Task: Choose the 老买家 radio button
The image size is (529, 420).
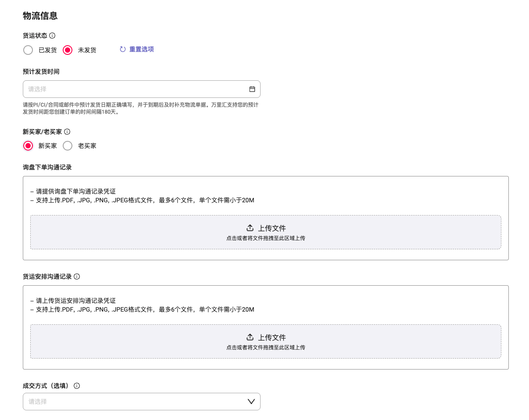Action: (68, 146)
